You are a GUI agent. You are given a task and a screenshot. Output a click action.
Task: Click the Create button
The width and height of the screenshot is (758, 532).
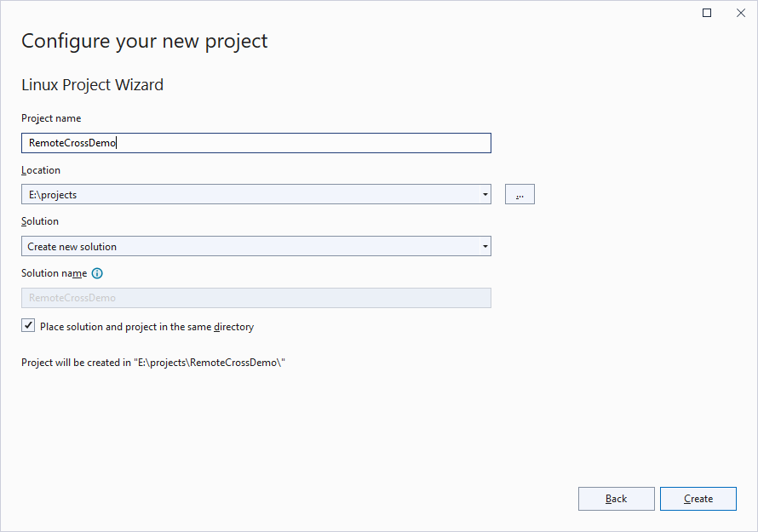tap(698, 499)
